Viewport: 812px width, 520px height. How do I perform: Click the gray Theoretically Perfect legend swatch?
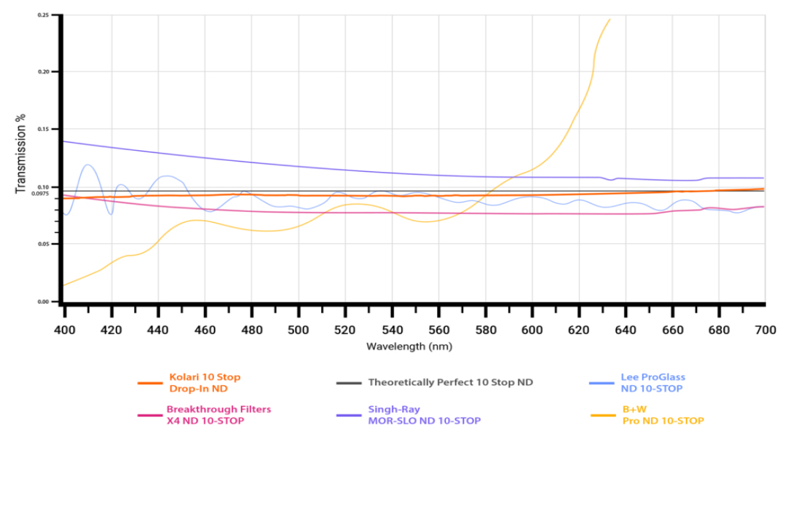click(x=349, y=383)
